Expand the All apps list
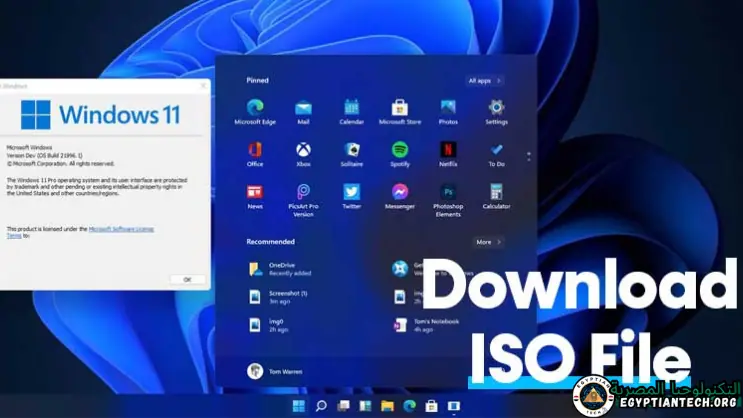This screenshot has height=418, width=743. coord(484,81)
